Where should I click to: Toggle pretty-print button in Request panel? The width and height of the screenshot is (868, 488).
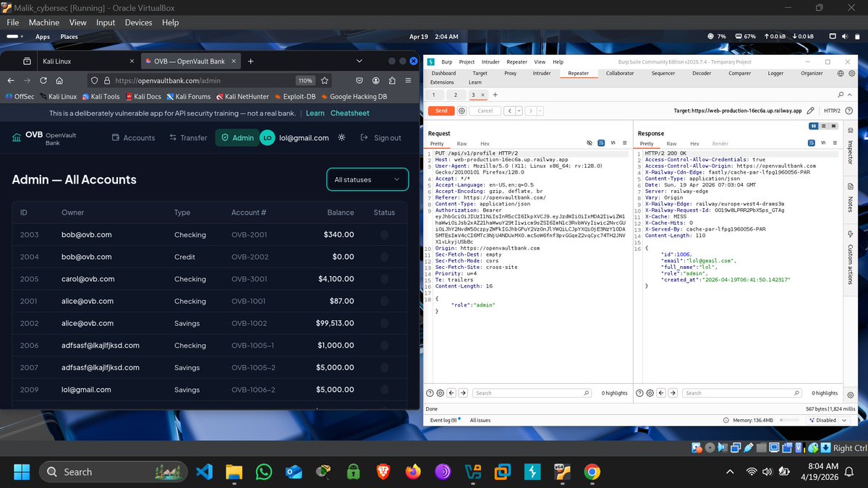tap(601, 144)
